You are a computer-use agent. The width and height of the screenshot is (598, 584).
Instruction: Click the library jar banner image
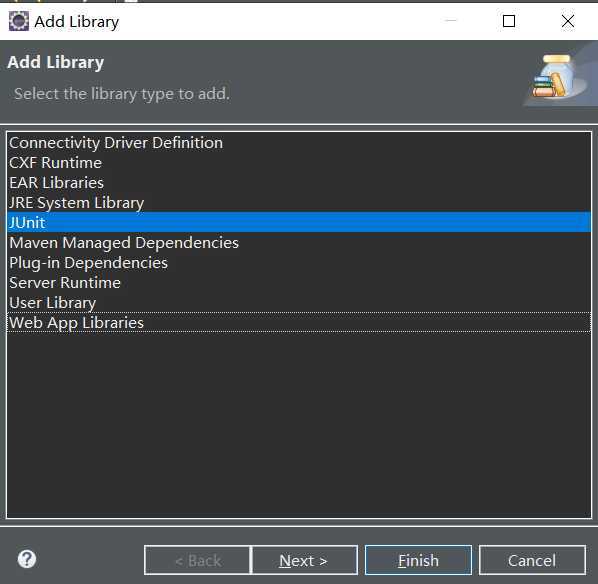point(556,76)
